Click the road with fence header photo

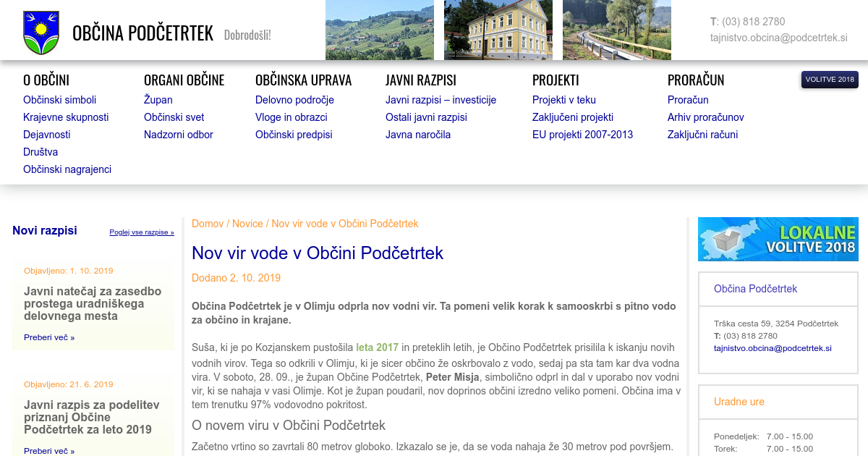click(616, 30)
